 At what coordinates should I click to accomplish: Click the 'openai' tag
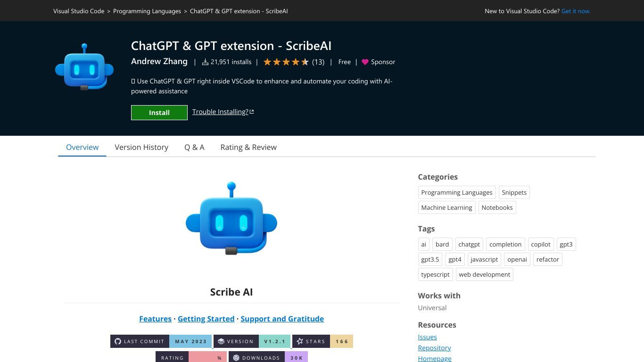pos(517,259)
